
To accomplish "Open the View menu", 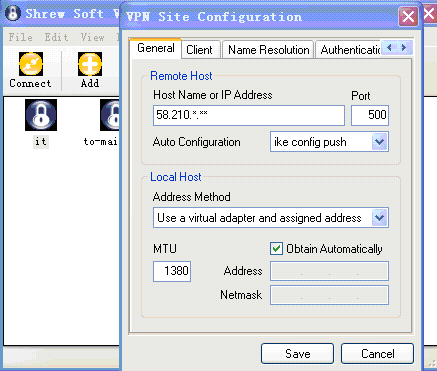I will coord(92,37).
